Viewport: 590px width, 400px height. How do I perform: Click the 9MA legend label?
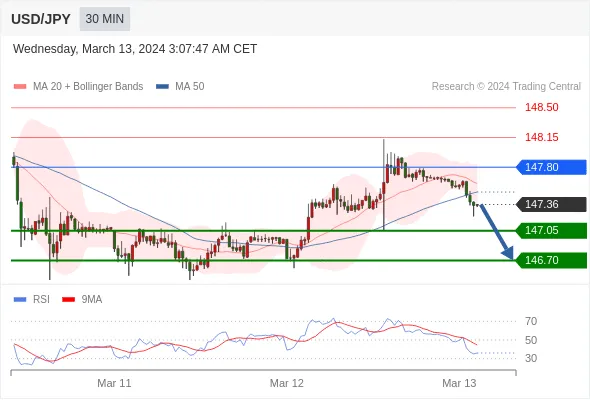pyautogui.click(x=92, y=300)
